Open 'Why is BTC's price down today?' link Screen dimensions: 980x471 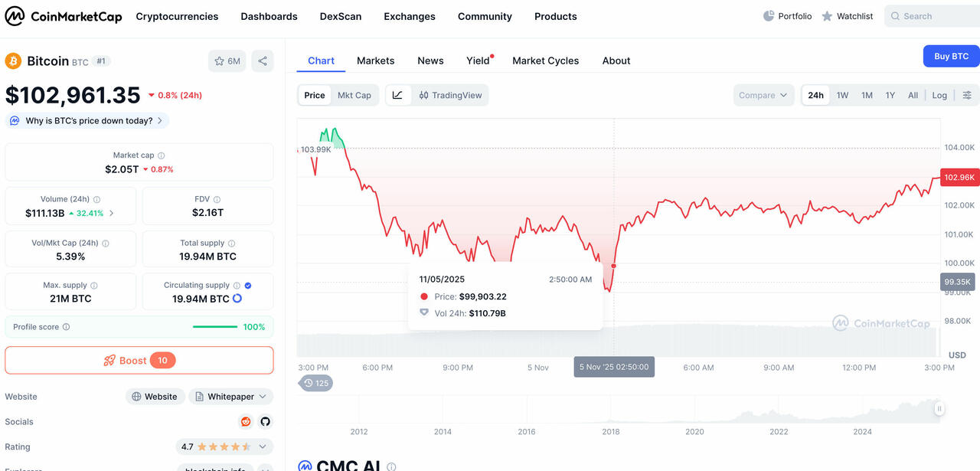87,120
